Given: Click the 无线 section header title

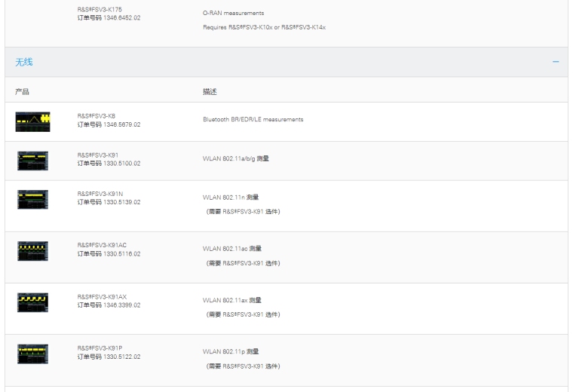Looking at the screenshot, I should pos(24,62).
